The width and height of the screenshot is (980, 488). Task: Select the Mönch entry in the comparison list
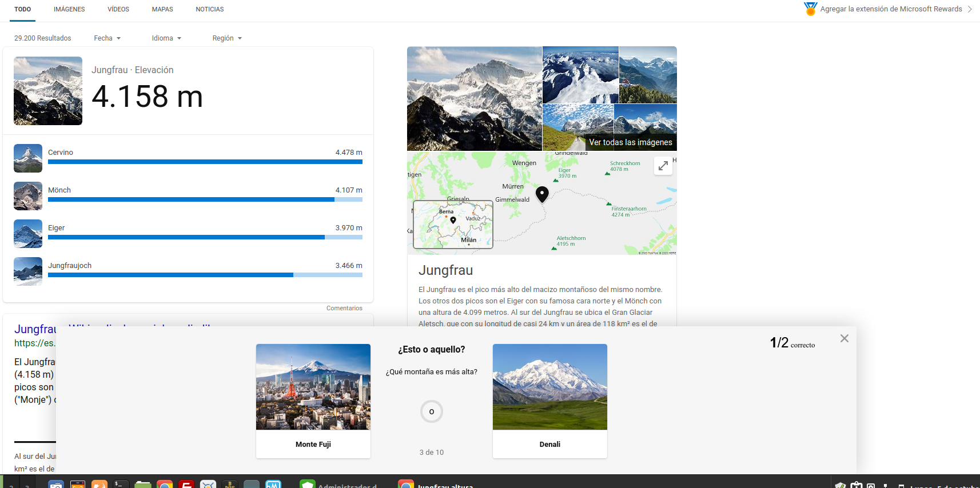(59, 190)
